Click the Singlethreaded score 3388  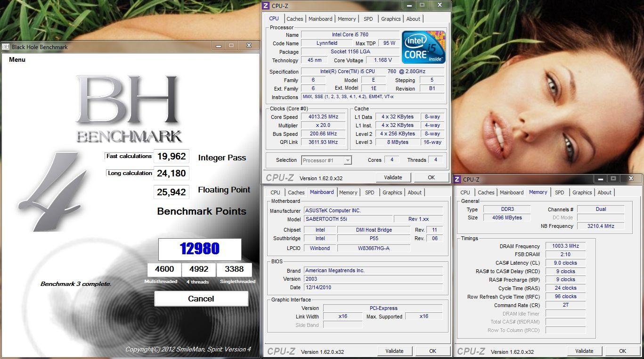click(x=234, y=269)
